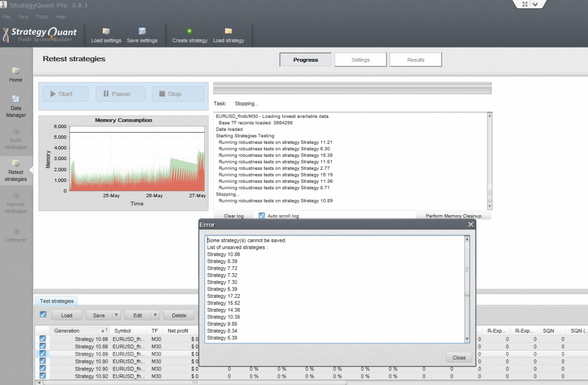Toggle the select-all checkbox above the table

click(x=43, y=315)
